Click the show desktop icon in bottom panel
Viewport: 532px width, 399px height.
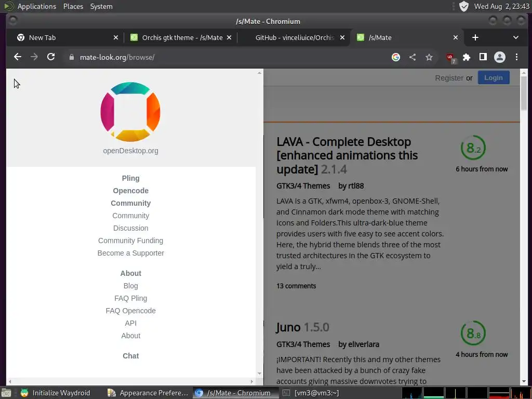pyautogui.click(x=6, y=393)
